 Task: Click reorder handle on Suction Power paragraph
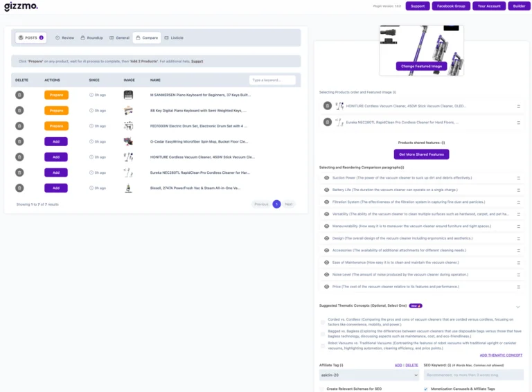[x=518, y=178]
